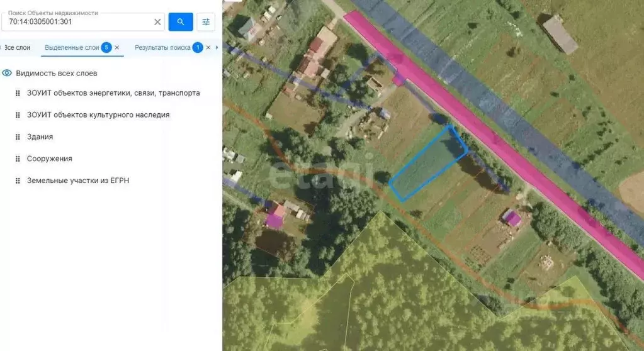This screenshot has height=351, width=644.
Task: Switch to the 'Все слои' tab
Action: tap(17, 48)
